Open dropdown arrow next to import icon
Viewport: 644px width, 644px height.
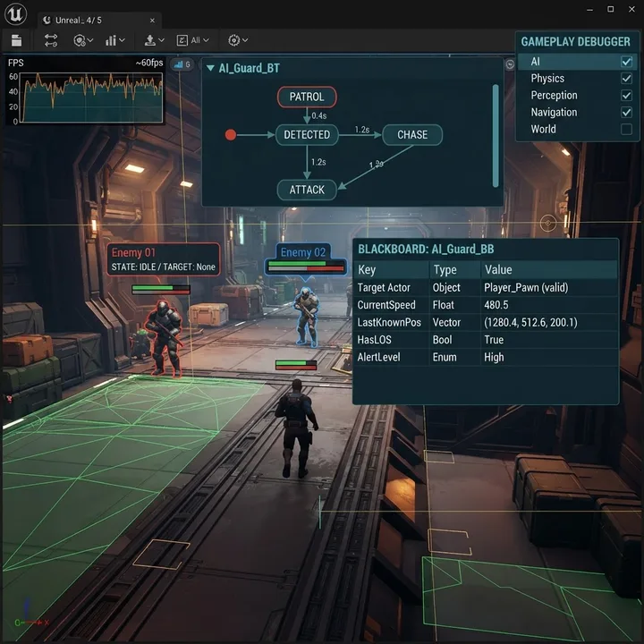coord(161,40)
